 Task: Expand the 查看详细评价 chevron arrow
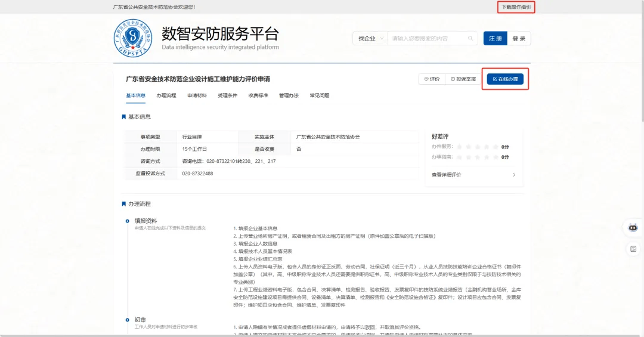pos(514,175)
